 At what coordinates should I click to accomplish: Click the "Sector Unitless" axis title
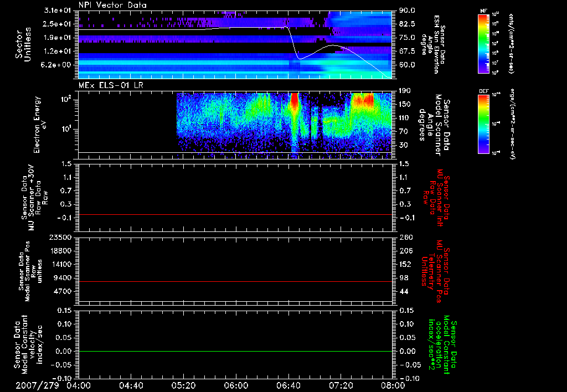pyautogui.click(x=23, y=44)
